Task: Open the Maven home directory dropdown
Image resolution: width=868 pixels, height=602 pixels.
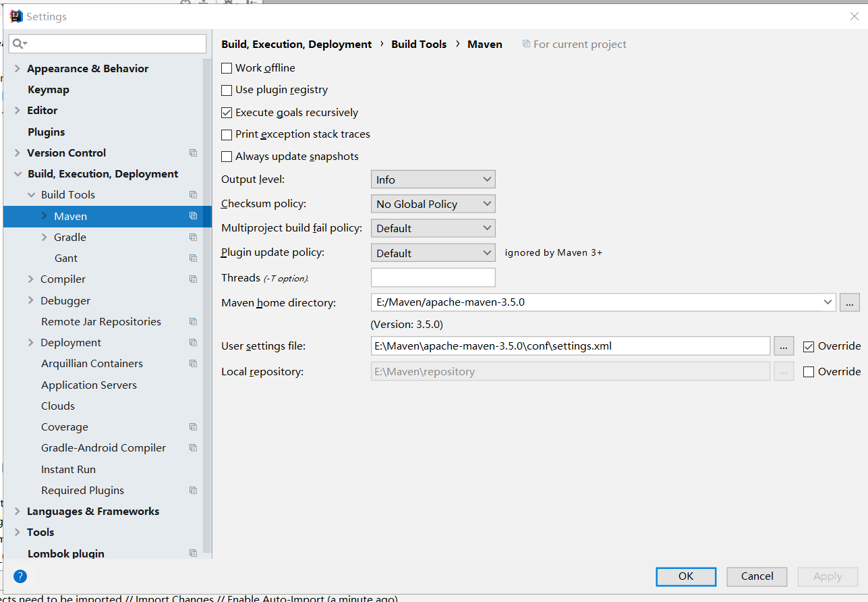Action: coord(828,302)
